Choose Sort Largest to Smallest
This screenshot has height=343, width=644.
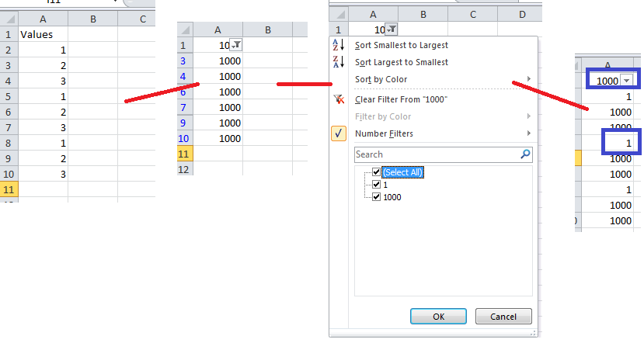(402, 62)
